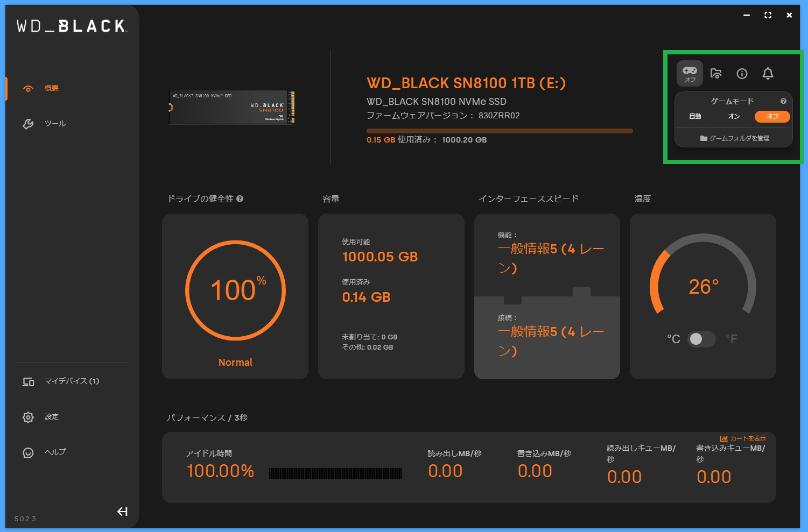Click the Normal health status text

235,363
